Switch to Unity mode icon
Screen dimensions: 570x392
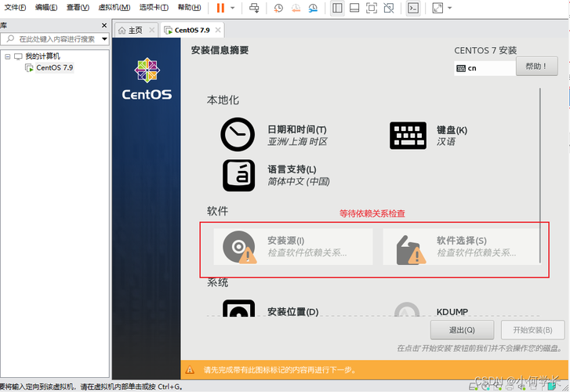389,8
